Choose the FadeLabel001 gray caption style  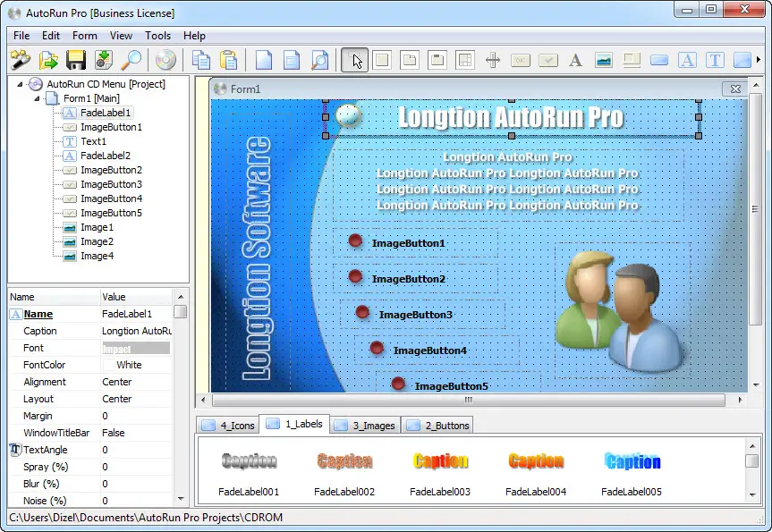[x=249, y=472]
